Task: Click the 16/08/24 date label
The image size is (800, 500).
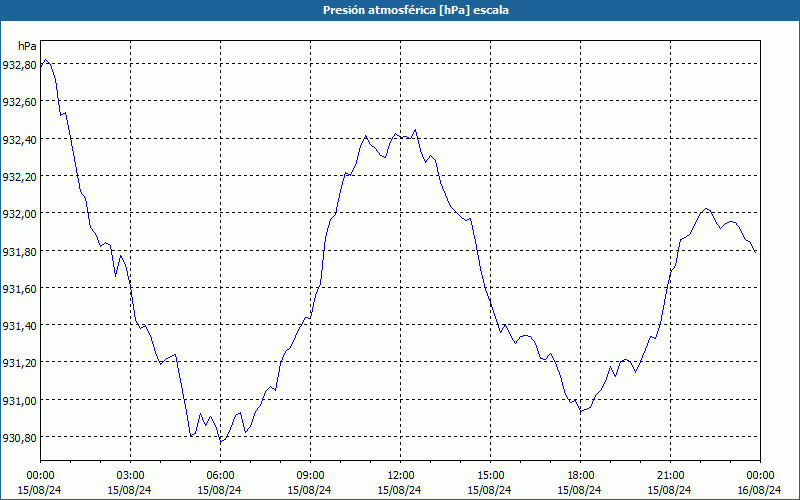Action: point(760,490)
